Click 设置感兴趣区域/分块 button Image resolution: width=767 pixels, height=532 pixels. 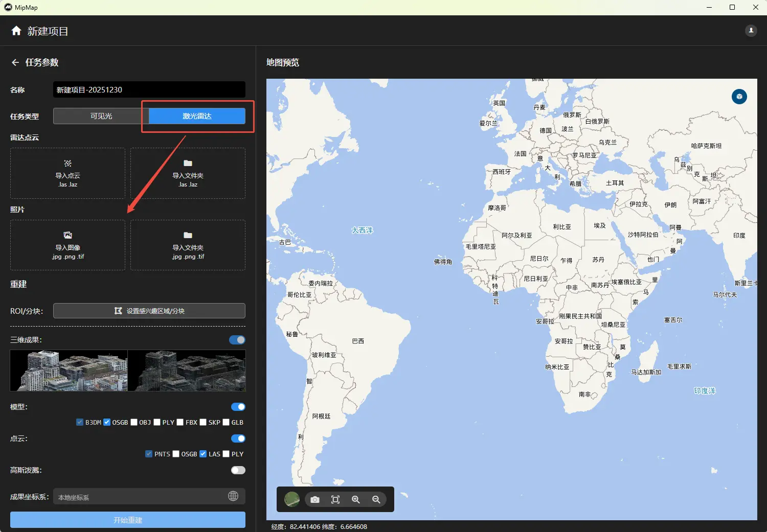point(149,311)
